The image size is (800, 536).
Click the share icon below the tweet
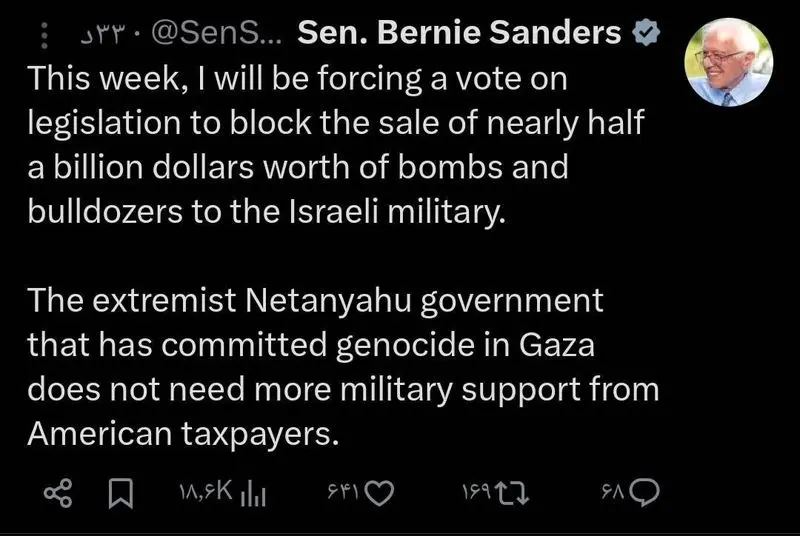(58, 491)
